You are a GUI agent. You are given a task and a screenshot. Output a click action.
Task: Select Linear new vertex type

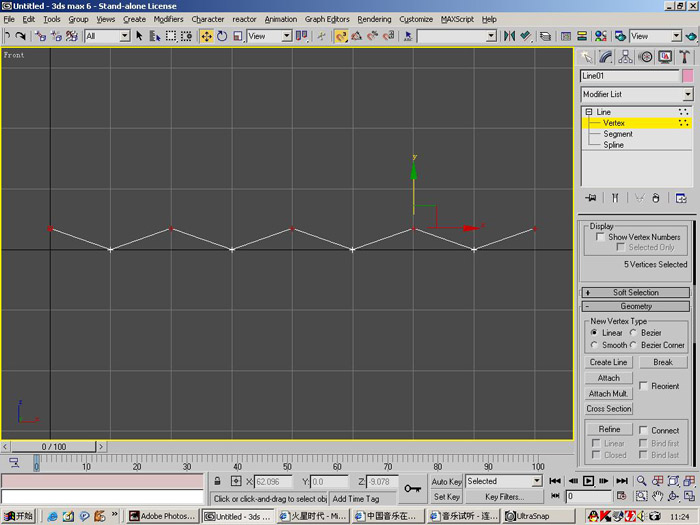[594, 333]
